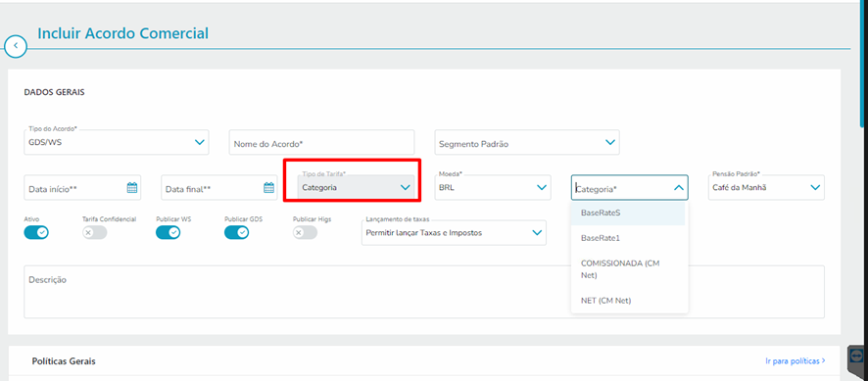Open the Moeda BRL dropdown
Viewport: 868px width, 381px height.
pos(493,187)
